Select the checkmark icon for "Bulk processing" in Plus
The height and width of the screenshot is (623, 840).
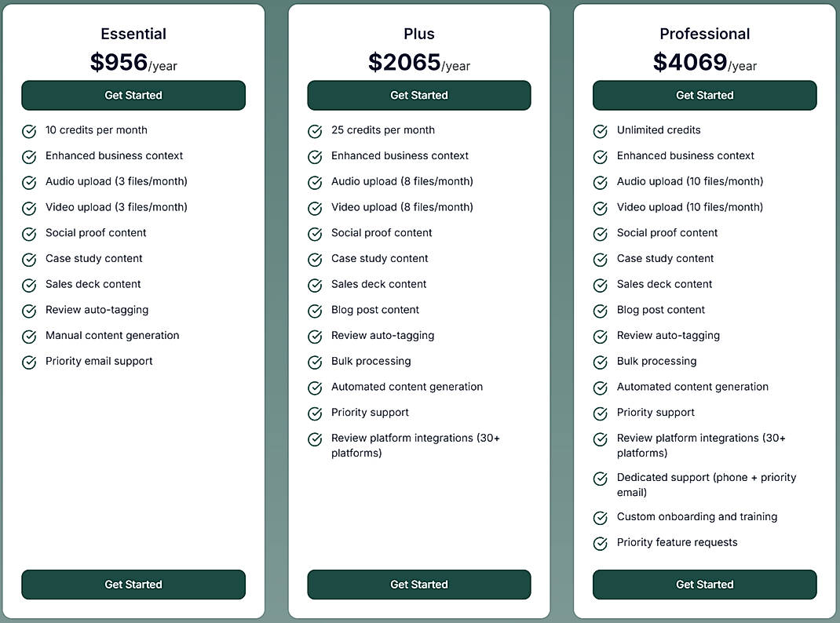315,362
